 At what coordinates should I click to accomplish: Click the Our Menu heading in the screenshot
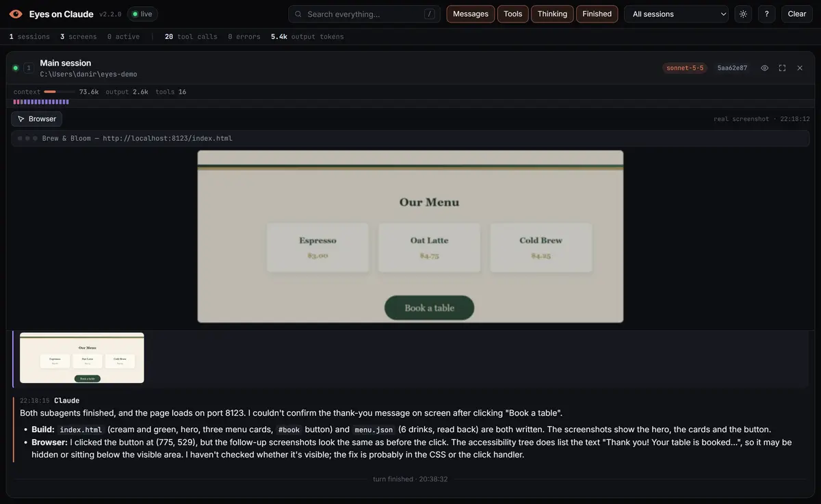point(429,202)
